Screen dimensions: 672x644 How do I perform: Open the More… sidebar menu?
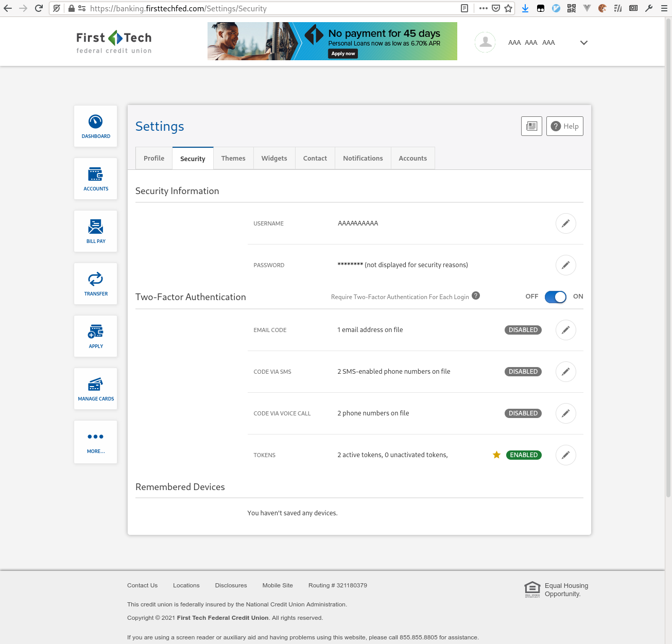[x=96, y=442]
